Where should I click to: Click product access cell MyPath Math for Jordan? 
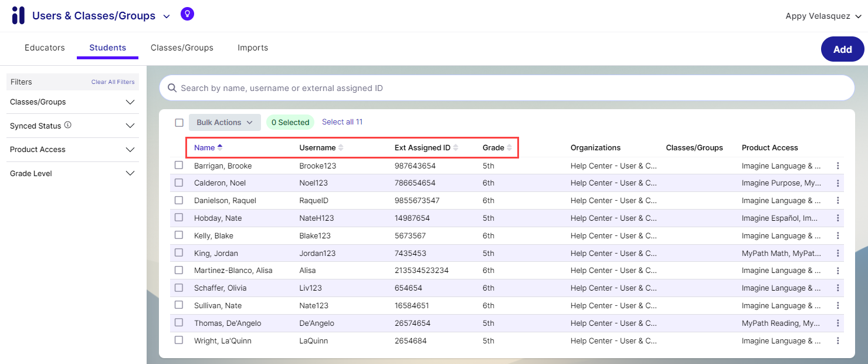point(781,254)
